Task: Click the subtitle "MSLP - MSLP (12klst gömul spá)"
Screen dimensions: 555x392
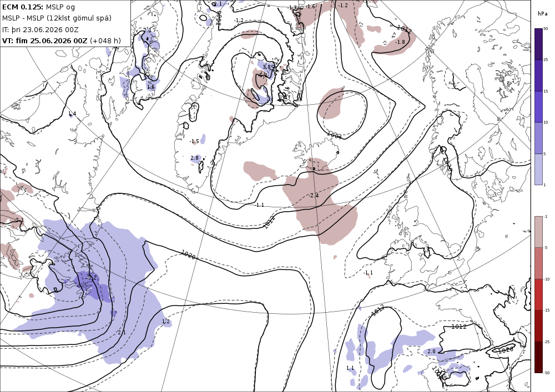Action: pyautogui.click(x=57, y=18)
